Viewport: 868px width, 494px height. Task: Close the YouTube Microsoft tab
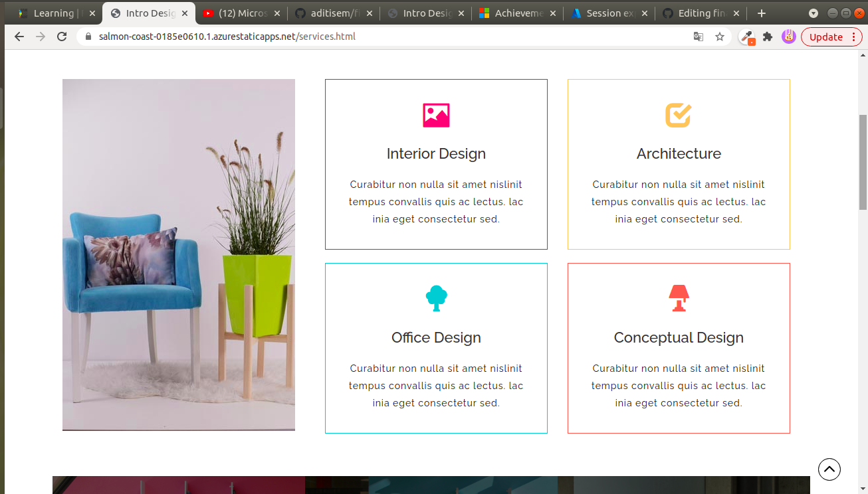(x=276, y=13)
